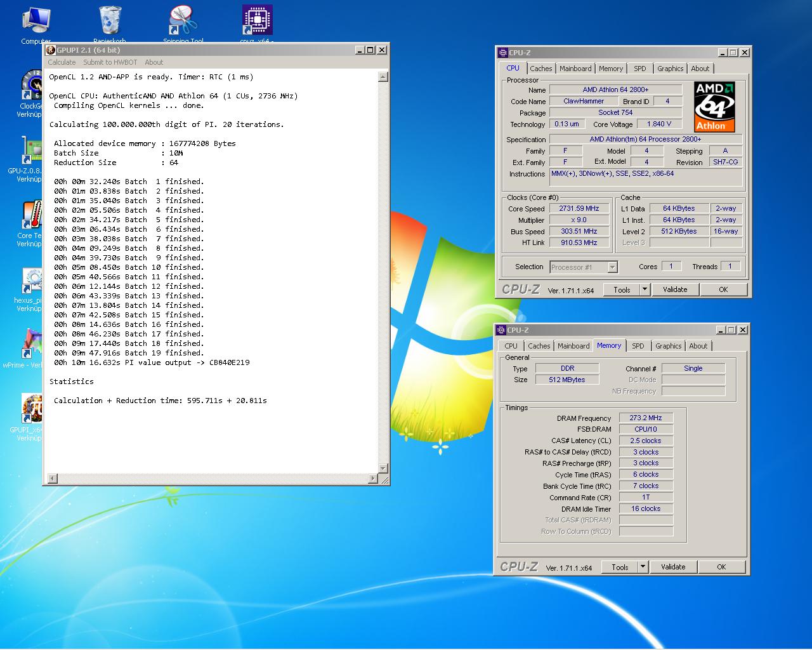Click the CAS# Latency value 2.5 clocks
This screenshot has width=812, height=650.
click(646, 441)
